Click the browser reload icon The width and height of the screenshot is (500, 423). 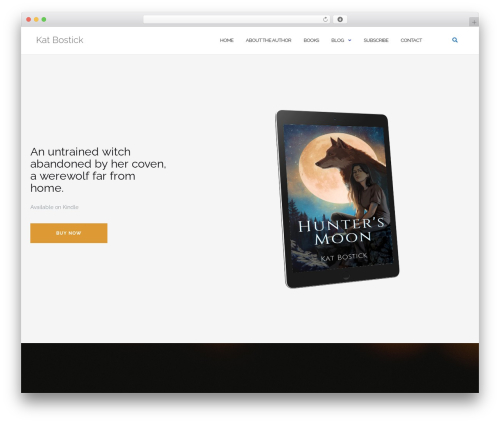coord(325,19)
